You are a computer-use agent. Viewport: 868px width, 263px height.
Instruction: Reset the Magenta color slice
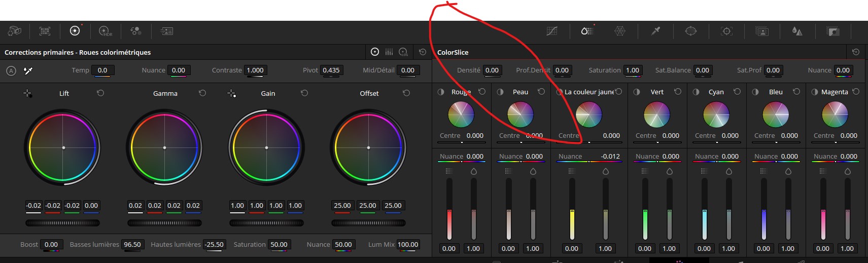coord(856,92)
